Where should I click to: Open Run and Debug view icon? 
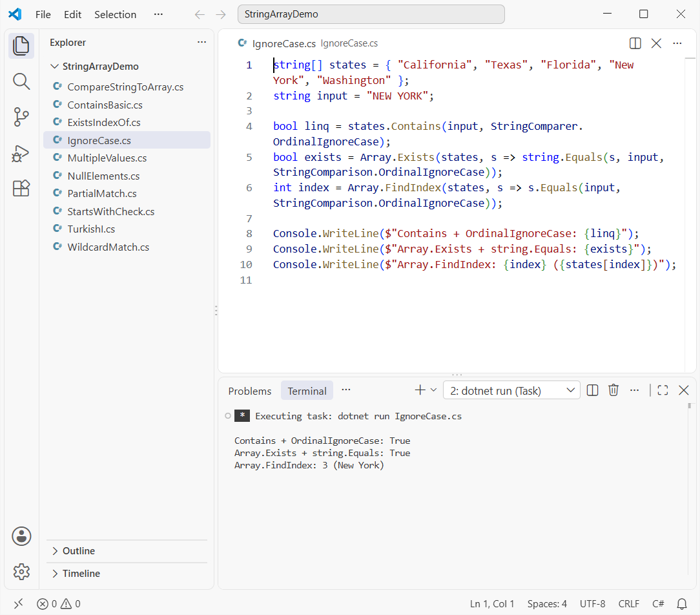click(21, 153)
